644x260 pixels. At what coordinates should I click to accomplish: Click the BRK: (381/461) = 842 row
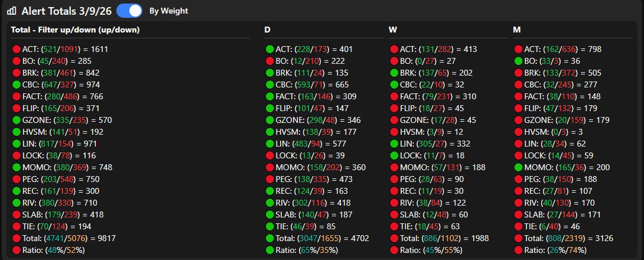pos(56,73)
